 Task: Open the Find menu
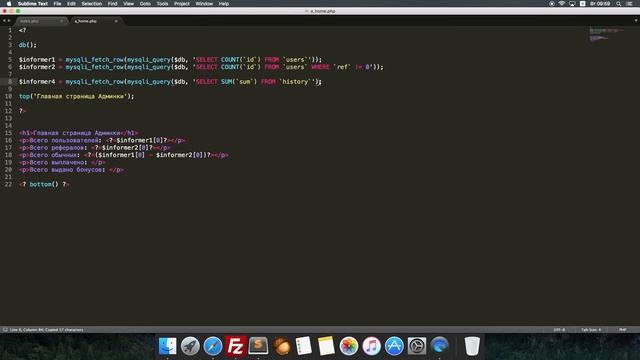click(112, 4)
